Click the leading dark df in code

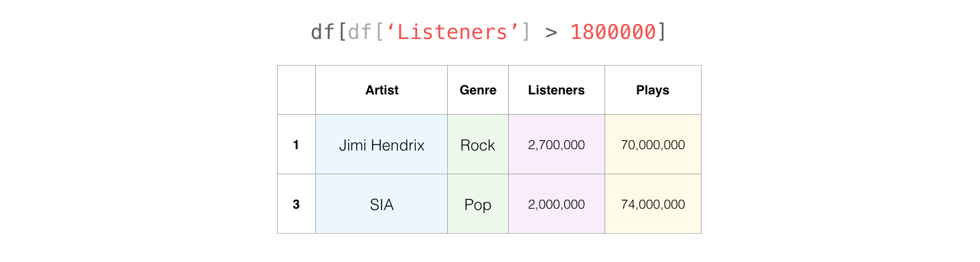click(323, 31)
